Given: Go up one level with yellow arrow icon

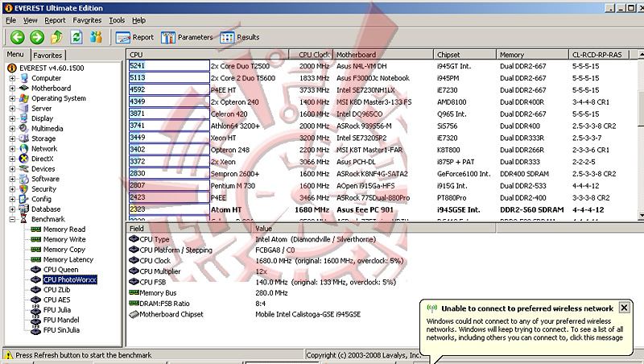Looking at the screenshot, I should click(56, 37).
